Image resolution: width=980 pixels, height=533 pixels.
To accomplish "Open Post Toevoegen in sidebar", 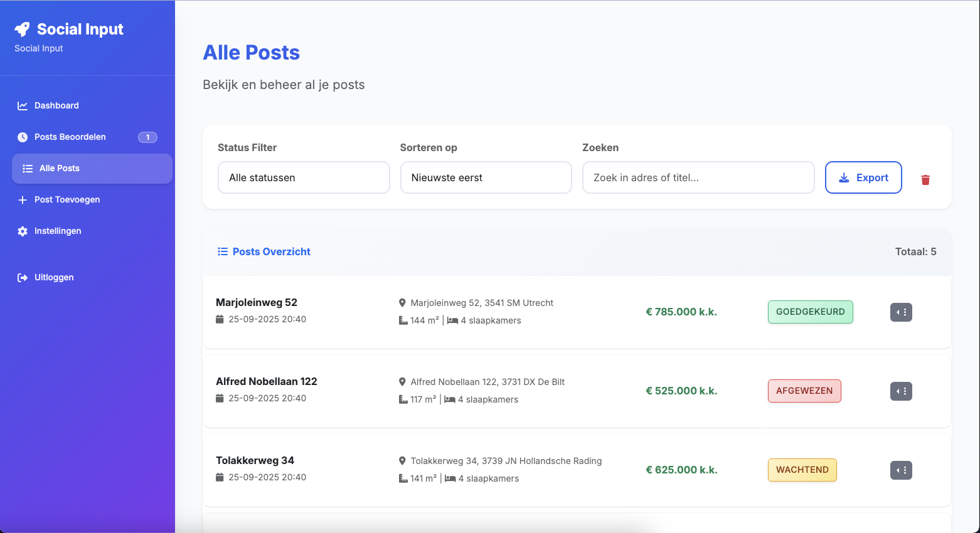I will point(67,200).
